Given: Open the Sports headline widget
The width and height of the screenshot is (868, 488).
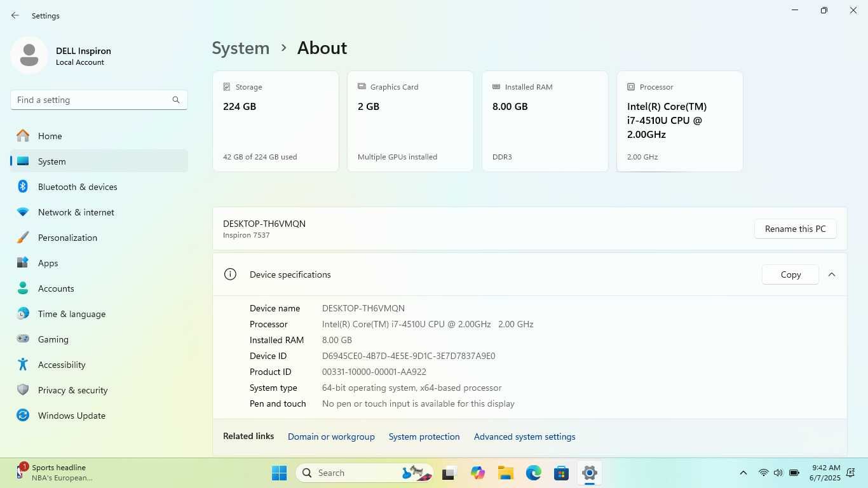Looking at the screenshot, I should tap(54, 473).
